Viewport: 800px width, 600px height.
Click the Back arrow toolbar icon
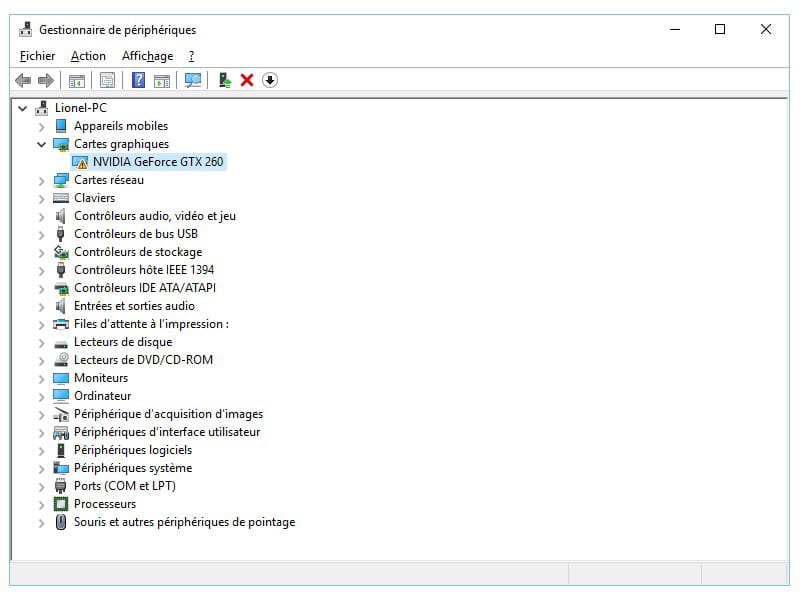pos(23,80)
